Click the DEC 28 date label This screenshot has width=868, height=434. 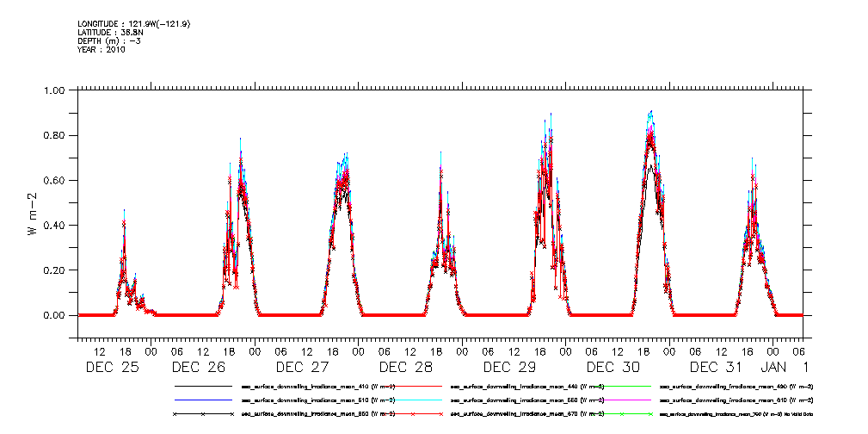pos(406,367)
